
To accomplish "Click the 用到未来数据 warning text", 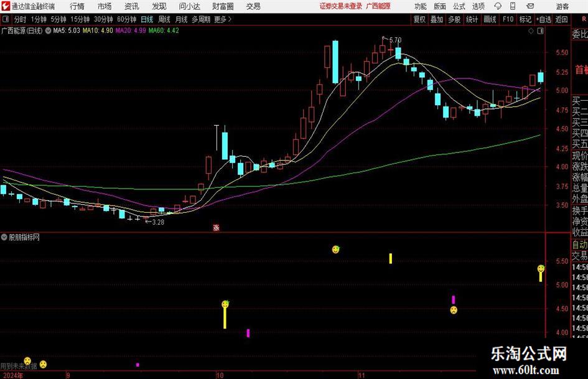I will coord(19,366).
